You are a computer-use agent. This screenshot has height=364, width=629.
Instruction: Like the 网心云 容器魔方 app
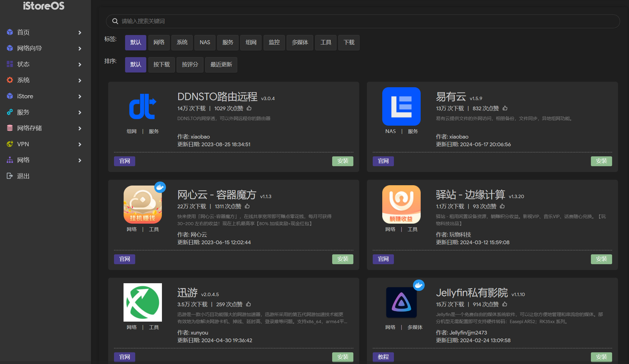click(x=247, y=206)
